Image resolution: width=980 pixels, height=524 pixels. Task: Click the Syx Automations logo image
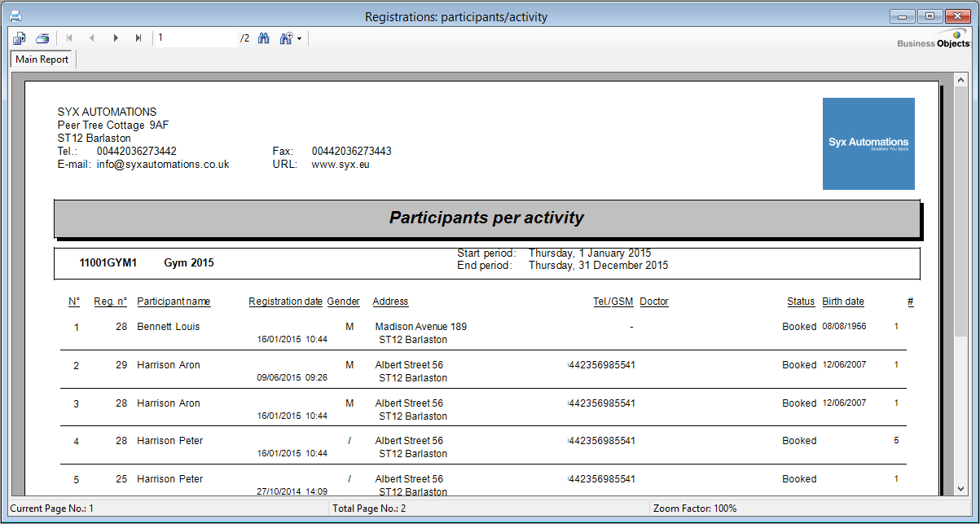pyautogui.click(x=868, y=143)
